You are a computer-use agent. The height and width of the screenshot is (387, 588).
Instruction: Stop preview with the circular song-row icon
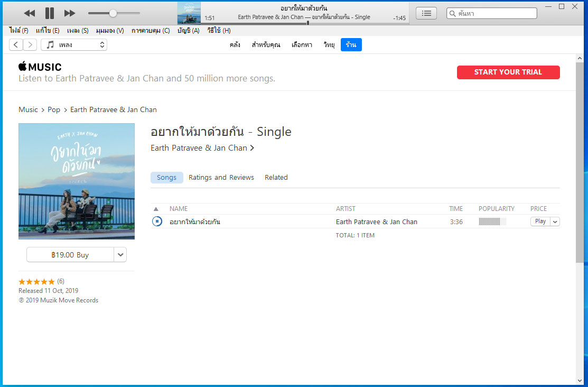[157, 222]
